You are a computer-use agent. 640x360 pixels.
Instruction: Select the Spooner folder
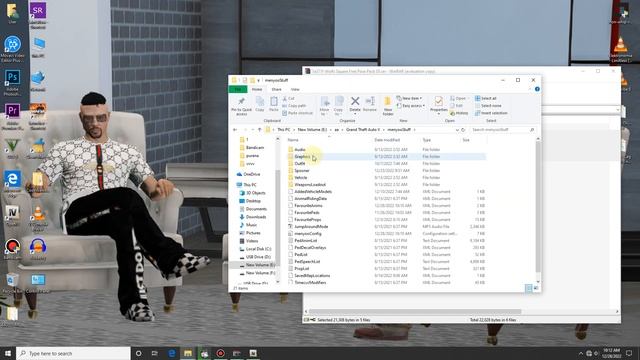click(x=302, y=171)
